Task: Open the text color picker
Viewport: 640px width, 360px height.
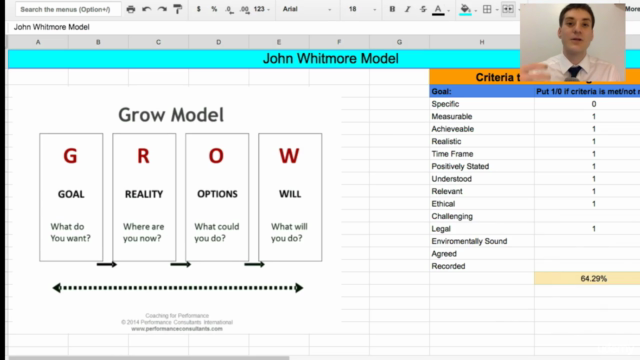Action: click(438, 9)
